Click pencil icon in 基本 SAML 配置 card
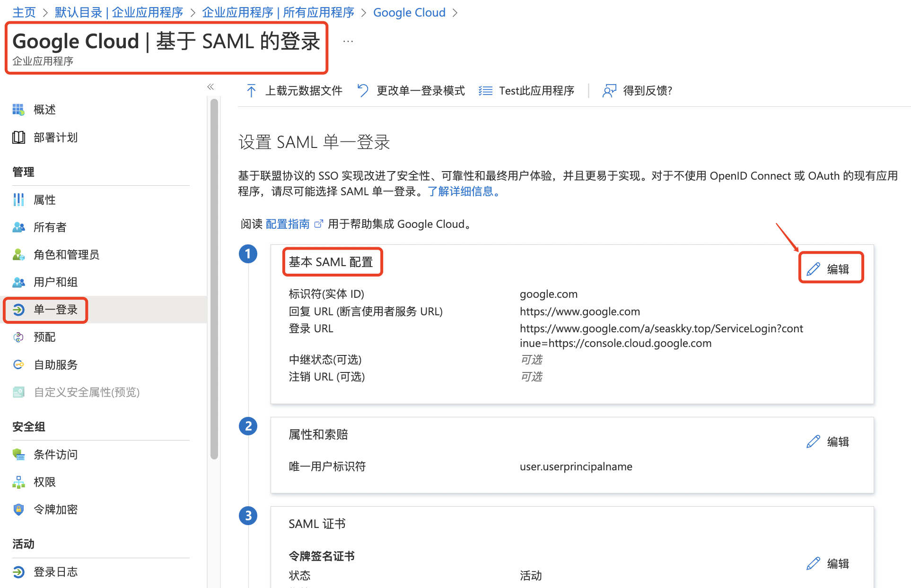The height and width of the screenshot is (588, 911). (x=813, y=269)
